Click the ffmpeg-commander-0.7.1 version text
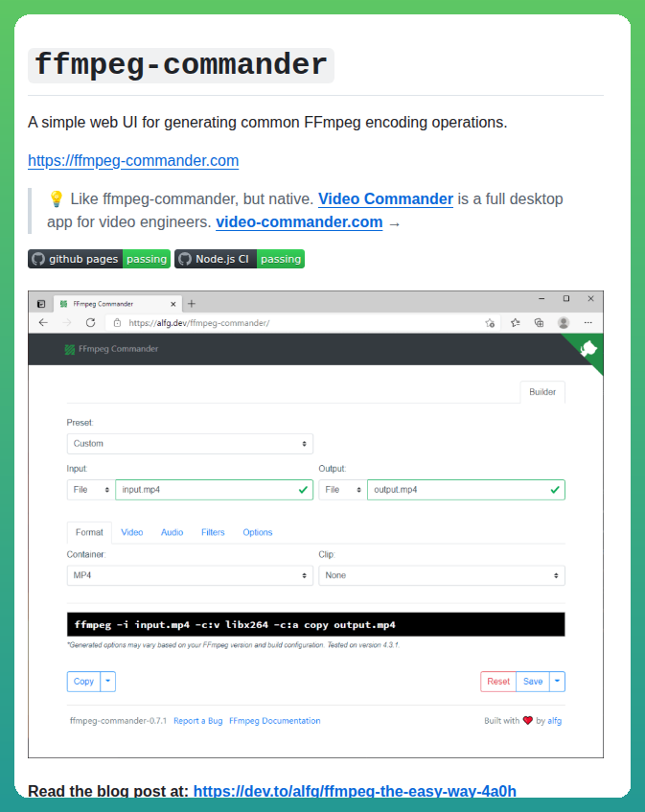 coord(118,721)
